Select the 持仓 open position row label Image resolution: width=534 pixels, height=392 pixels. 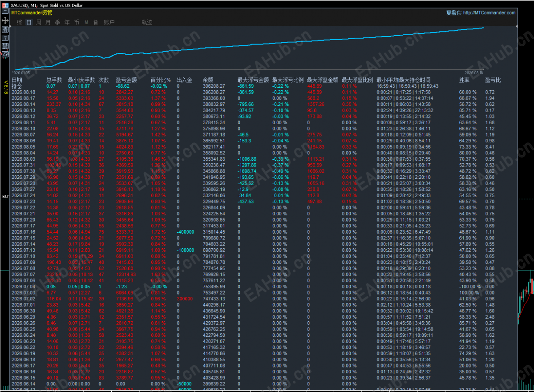(x=16, y=86)
